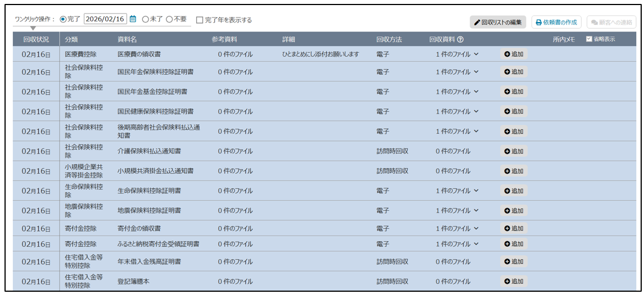Click the 追加 plus icon for 医療費の領収書
Image resolution: width=644 pixels, height=294 pixels.
pyautogui.click(x=507, y=55)
